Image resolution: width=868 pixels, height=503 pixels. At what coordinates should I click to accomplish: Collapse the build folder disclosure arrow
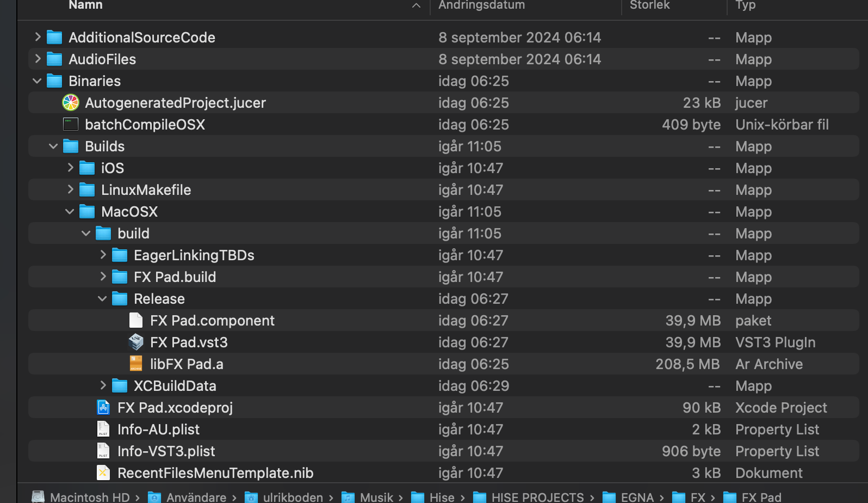(86, 233)
